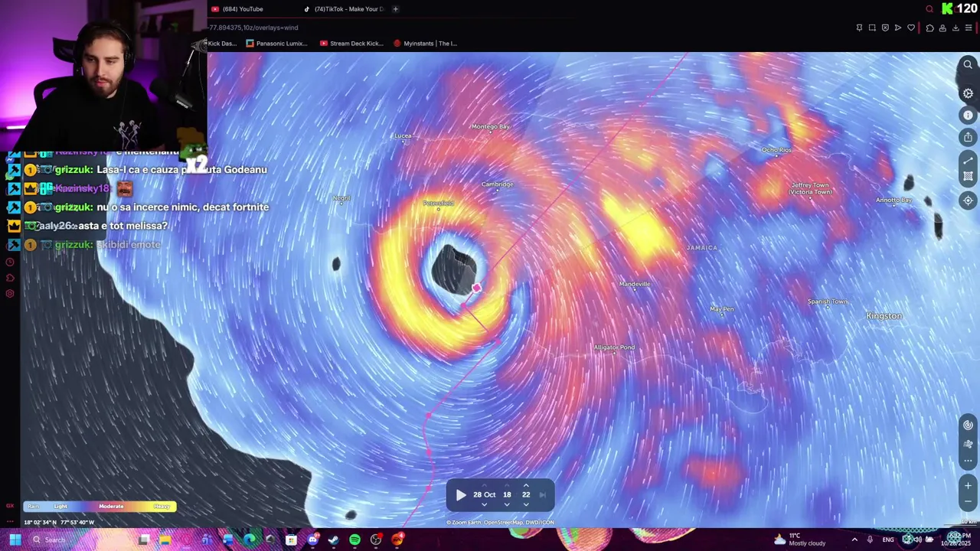Increase the hour value above 18
The height and width of the screenshot is (551, 980).
(x=507, y=485)
